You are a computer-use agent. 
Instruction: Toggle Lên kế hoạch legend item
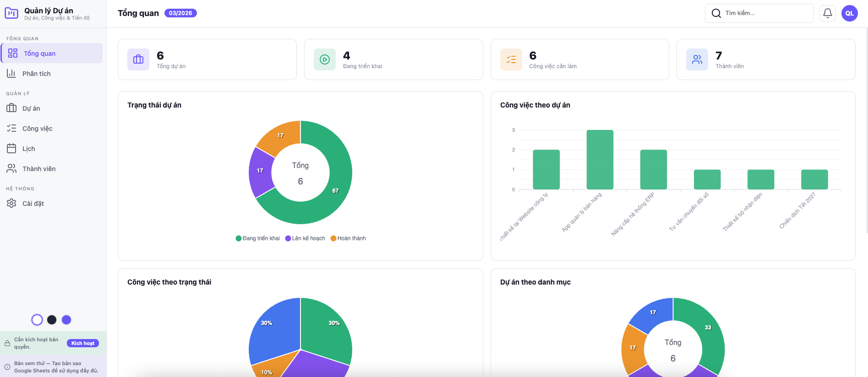pyautogui.click(x=305, y=238)
